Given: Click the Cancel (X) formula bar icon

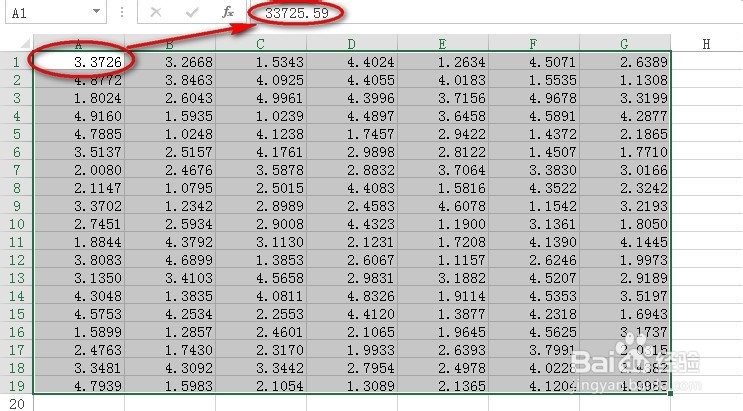Looking at the screenshot, I should point(155,12).
